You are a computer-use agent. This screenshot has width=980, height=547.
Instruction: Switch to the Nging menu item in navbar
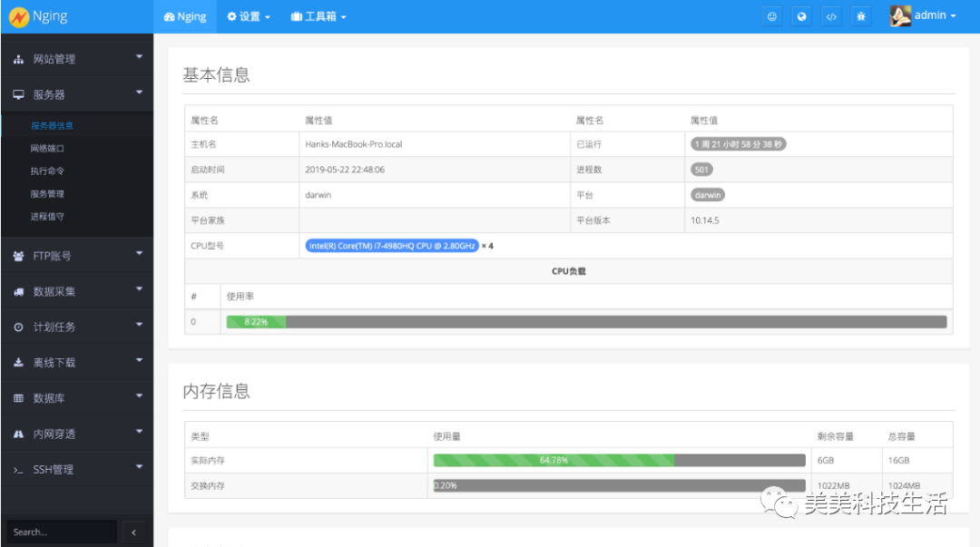pyautogui.click(x=184, y=15)
